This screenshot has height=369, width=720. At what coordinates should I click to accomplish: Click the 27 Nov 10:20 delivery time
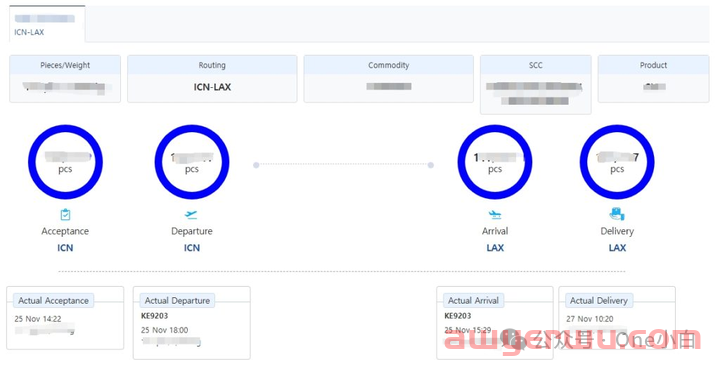point(590,319)
